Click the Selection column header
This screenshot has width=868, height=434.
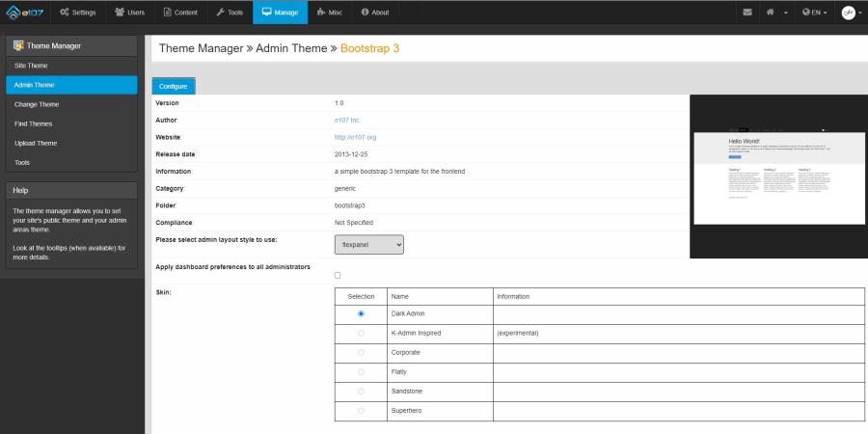(361, 297)
